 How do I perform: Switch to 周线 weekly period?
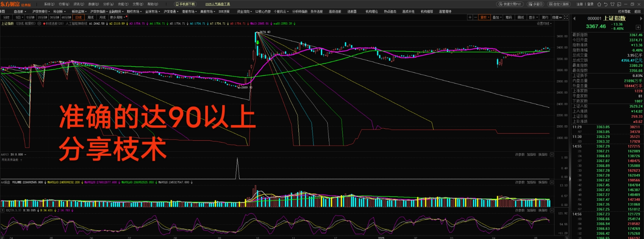click(x=91, y=17)
